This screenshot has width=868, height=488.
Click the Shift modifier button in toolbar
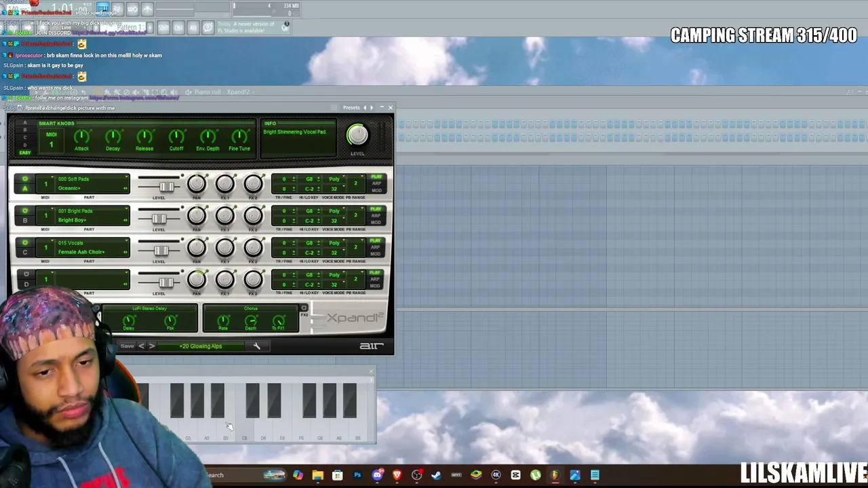163,28
